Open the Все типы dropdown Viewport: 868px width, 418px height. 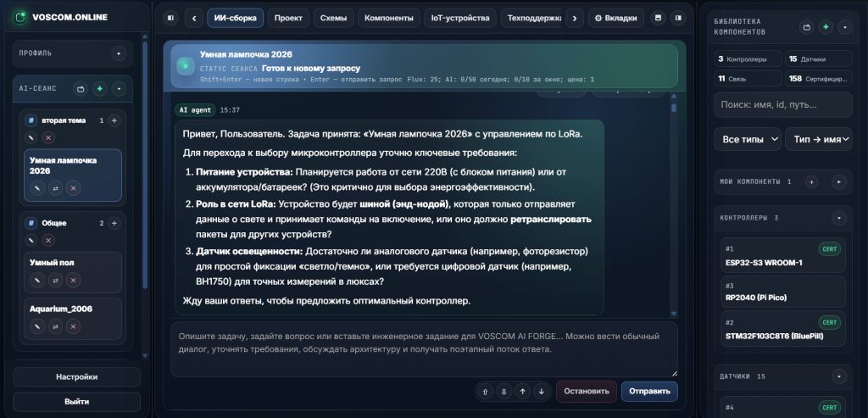click(x=748, y=140)
